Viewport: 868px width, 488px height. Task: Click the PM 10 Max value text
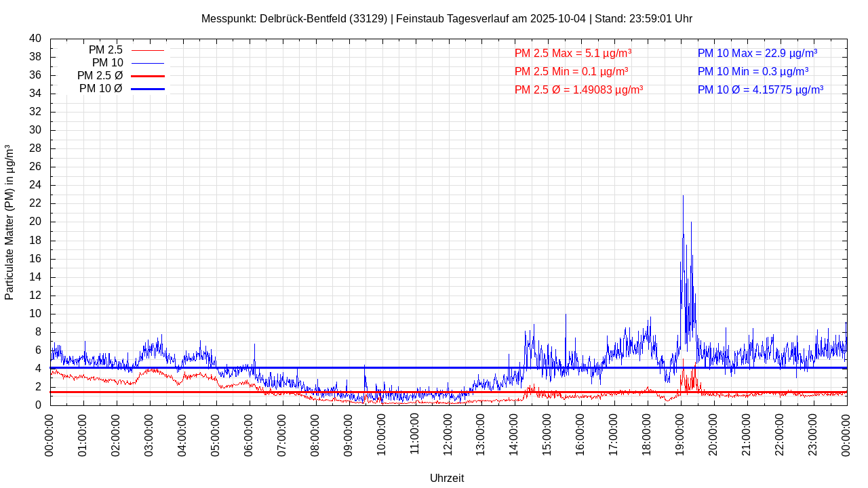coord(757,53)
